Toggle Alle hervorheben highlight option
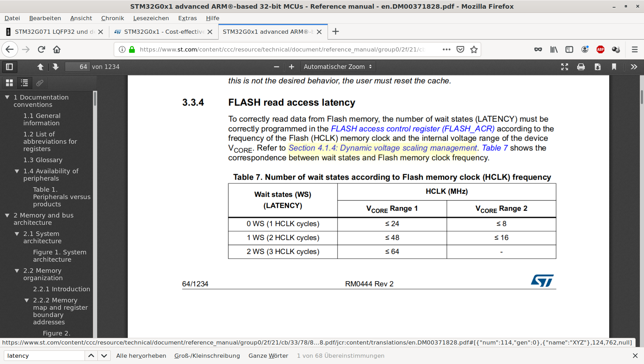Viewport: 644px width, 364px height. (141, 356)
